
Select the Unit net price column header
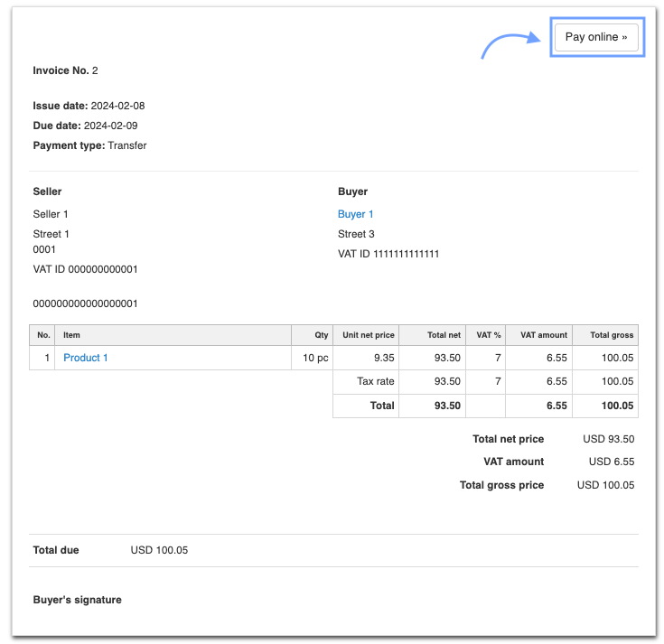click(x=368, y=335)
